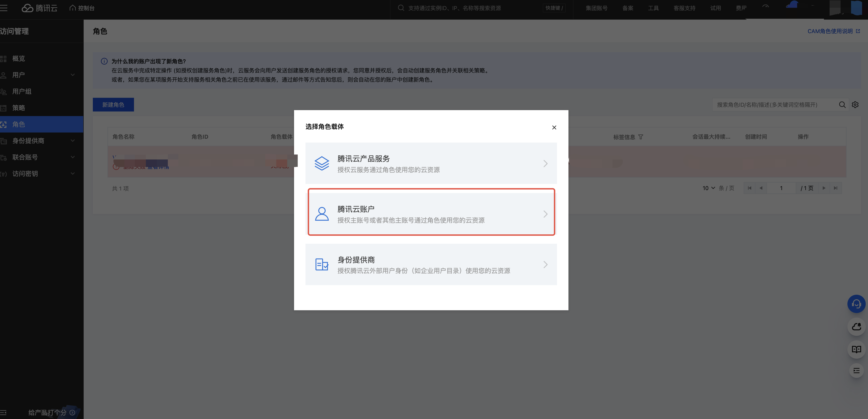Expand 联合账号 sidebar section
This screenshot has height=419, width=868.
(x=41, y=157)
